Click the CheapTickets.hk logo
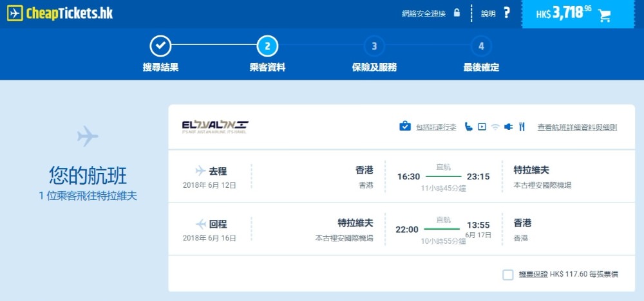Screen dimensions: 644x301 [61, 14]
